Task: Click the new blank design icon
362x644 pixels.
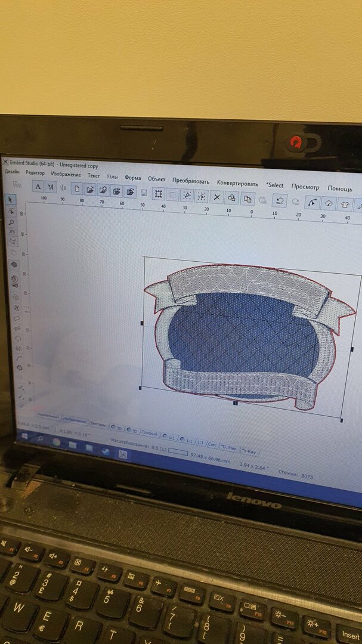Action: point(77,188)
